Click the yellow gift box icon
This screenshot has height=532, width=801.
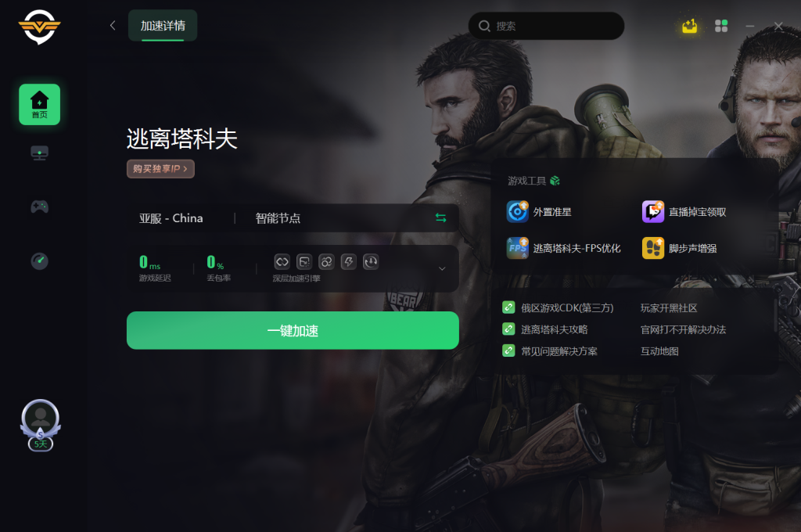pos(690,26)
